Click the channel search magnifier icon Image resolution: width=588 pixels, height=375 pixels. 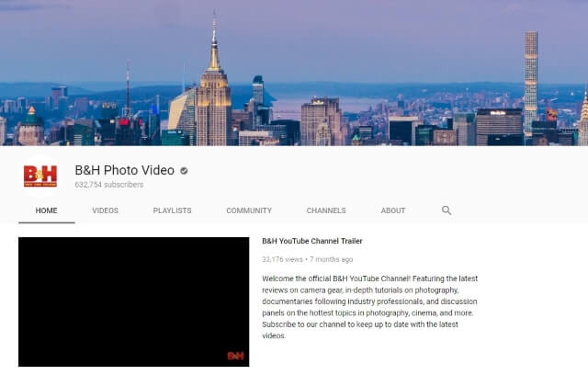coord(447,210)
